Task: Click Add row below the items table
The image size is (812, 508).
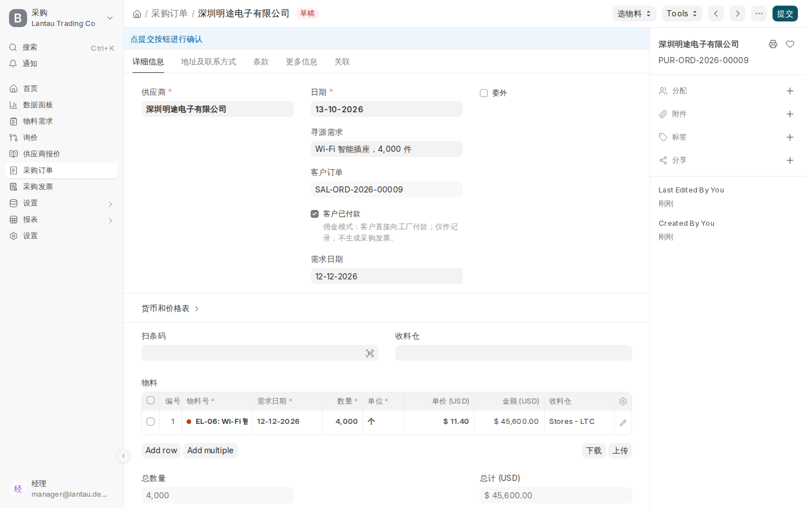Action: click(161, 450)
